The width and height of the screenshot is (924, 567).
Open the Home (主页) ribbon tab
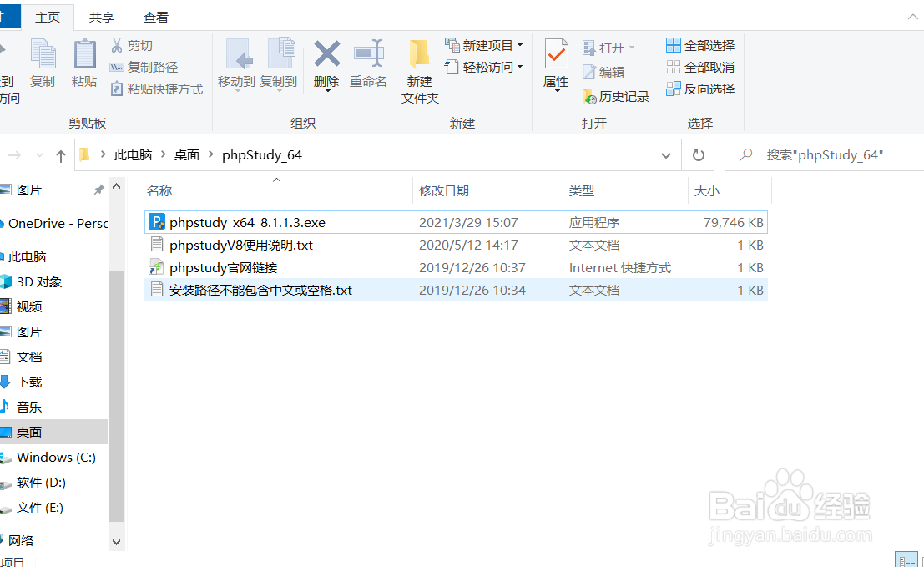click(48, 17)
